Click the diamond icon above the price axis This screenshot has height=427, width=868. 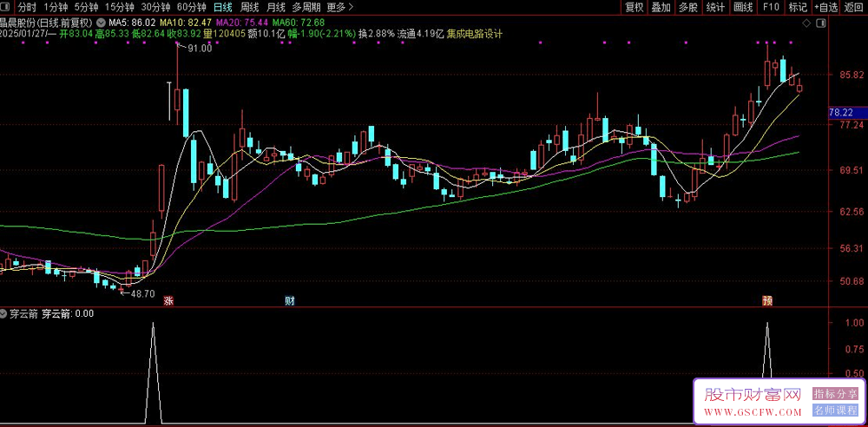pos(806,23)
